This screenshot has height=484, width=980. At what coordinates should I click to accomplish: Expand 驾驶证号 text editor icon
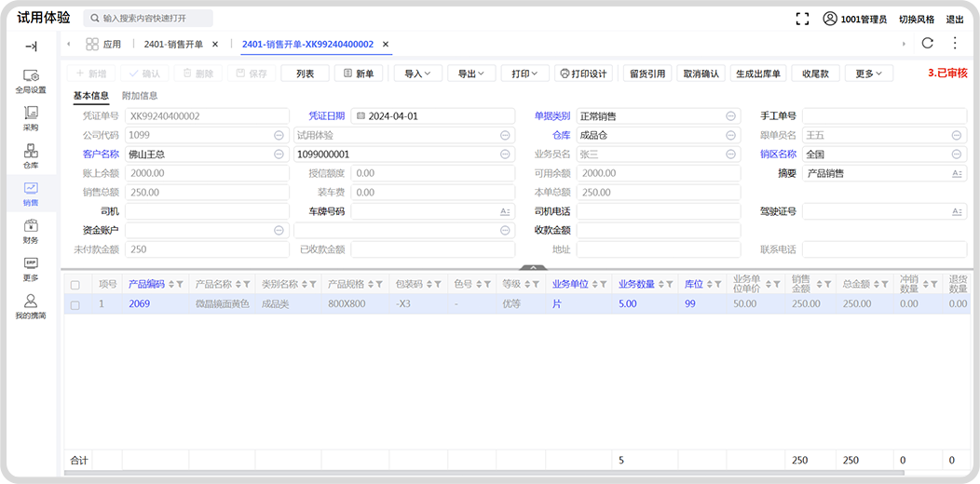[957, 211]
